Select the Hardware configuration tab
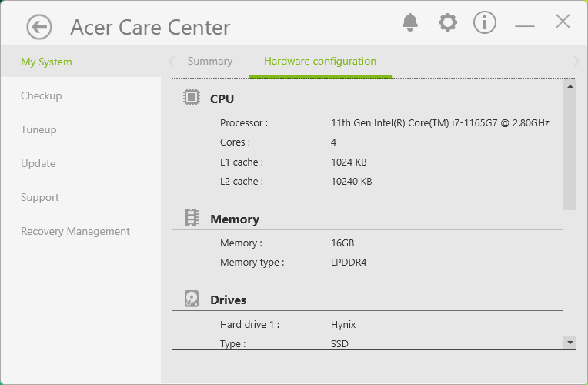This screenshot has height=385, width=588. (320, 61)
